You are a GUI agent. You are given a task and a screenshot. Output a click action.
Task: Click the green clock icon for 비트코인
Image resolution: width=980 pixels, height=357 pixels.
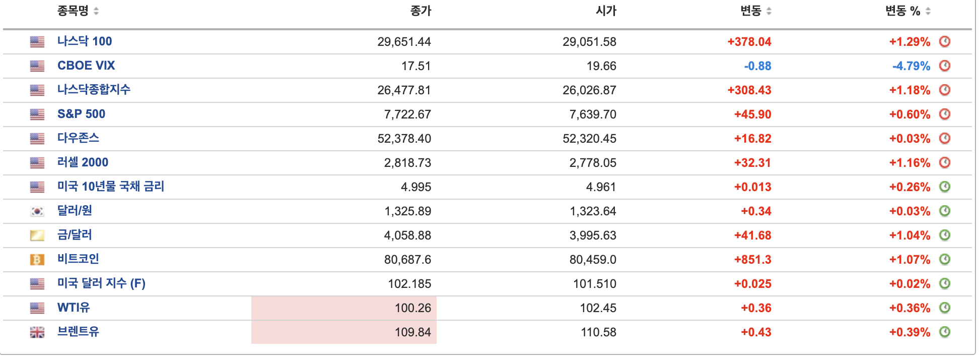coord(945,259)
